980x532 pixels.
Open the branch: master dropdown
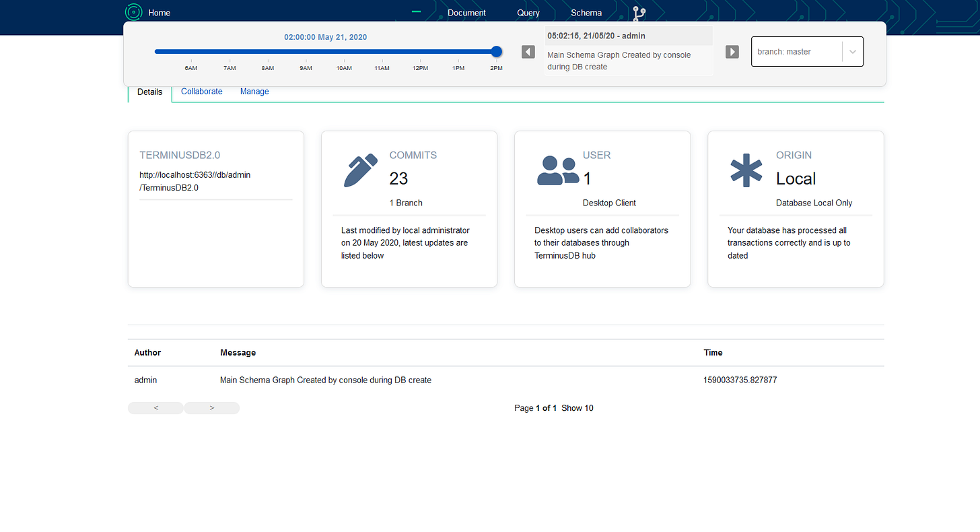(807, 51)
